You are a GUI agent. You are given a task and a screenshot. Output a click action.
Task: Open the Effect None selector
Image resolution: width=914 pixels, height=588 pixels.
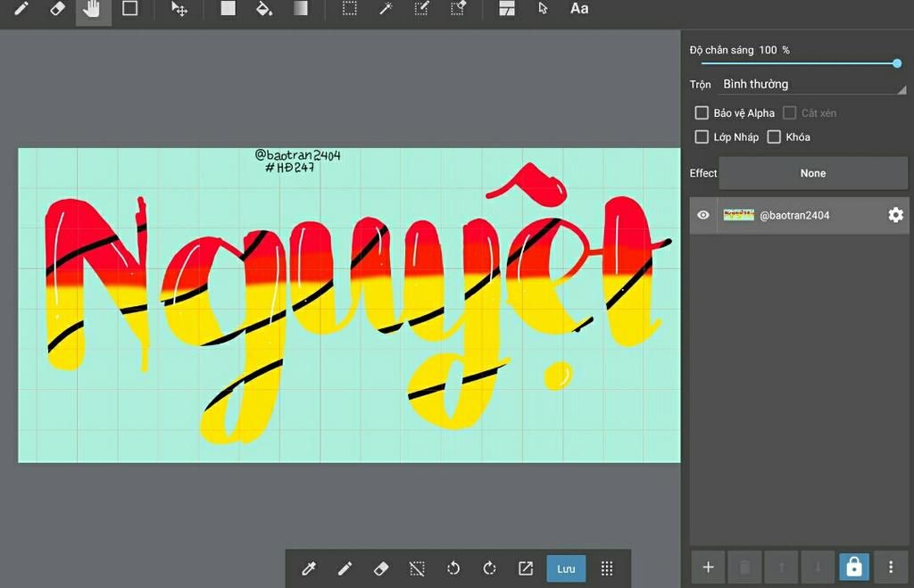[813, 173]
